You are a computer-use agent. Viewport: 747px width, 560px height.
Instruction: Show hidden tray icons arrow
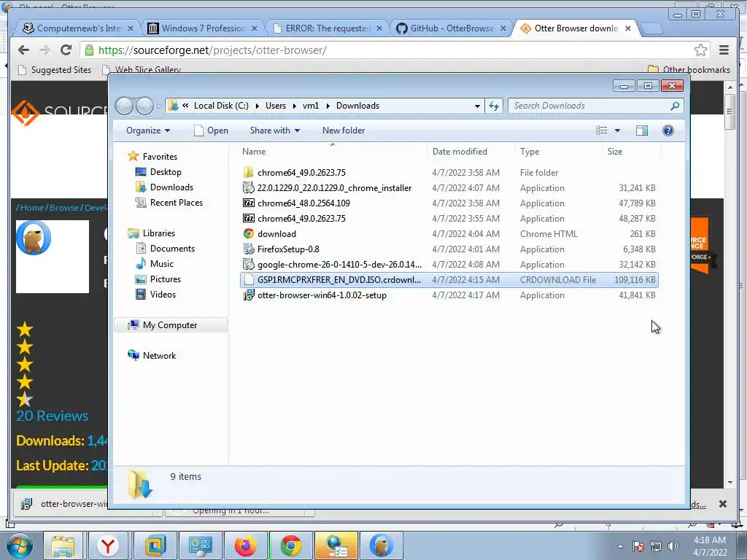[620, 547]
